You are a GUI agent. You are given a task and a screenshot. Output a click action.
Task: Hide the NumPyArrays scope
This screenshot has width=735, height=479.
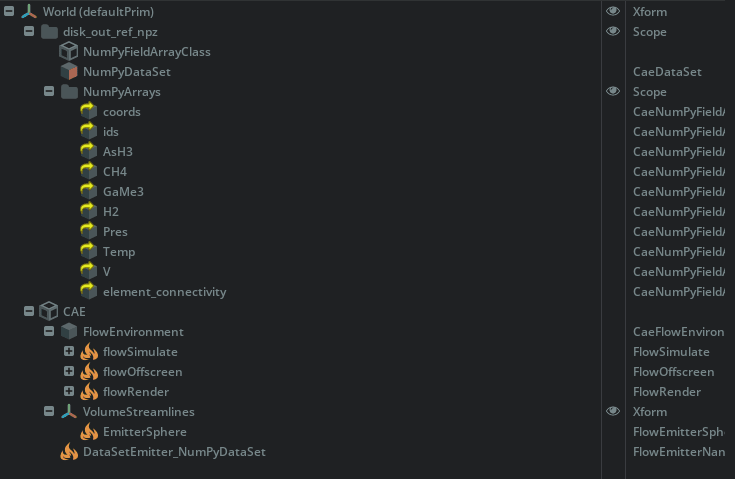click(x=613, y=91)
